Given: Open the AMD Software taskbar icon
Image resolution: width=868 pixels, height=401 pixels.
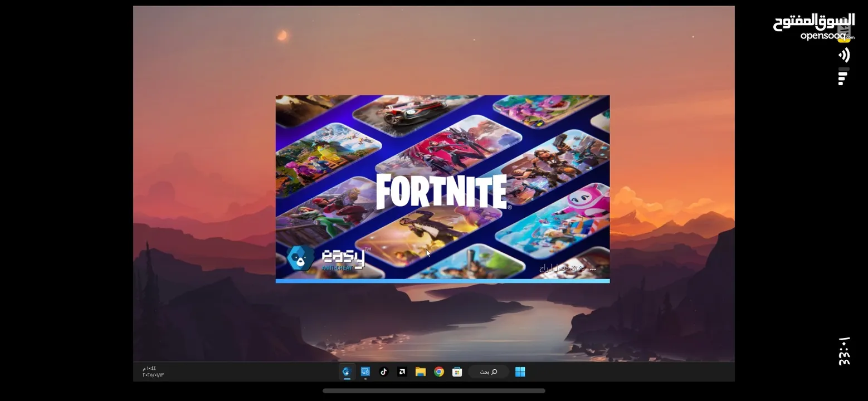Looking at the screenshot, I should click(x=402, y=371).
